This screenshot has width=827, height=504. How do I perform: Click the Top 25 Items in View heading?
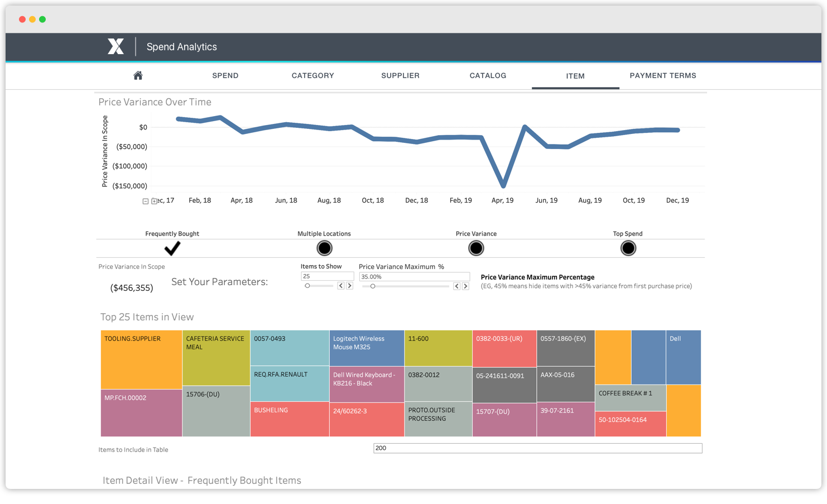(x=147, y=317)
